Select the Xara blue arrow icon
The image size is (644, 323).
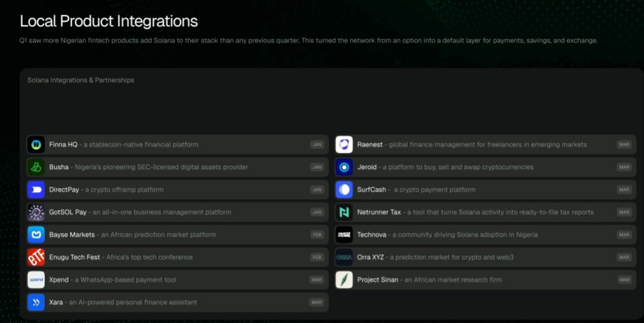point(36,302)
